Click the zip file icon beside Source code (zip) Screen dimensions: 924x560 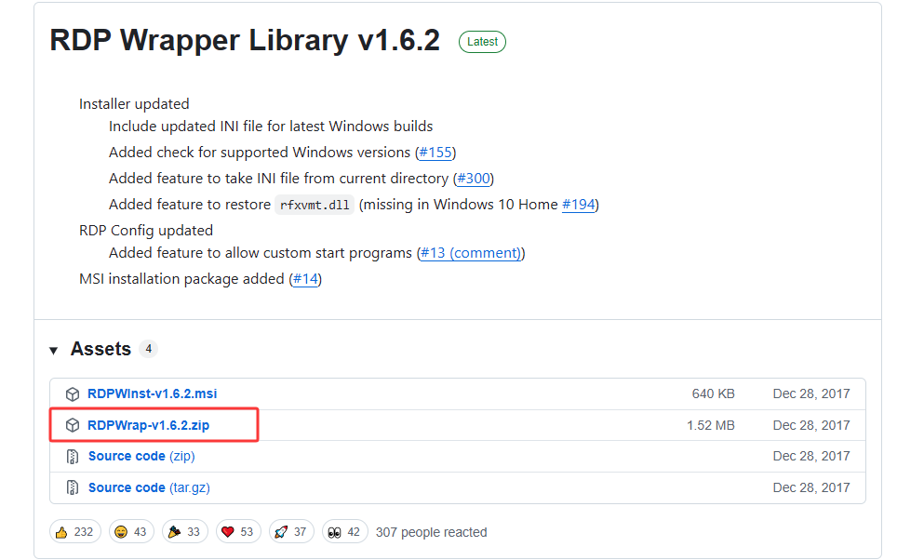coord(72,457)
